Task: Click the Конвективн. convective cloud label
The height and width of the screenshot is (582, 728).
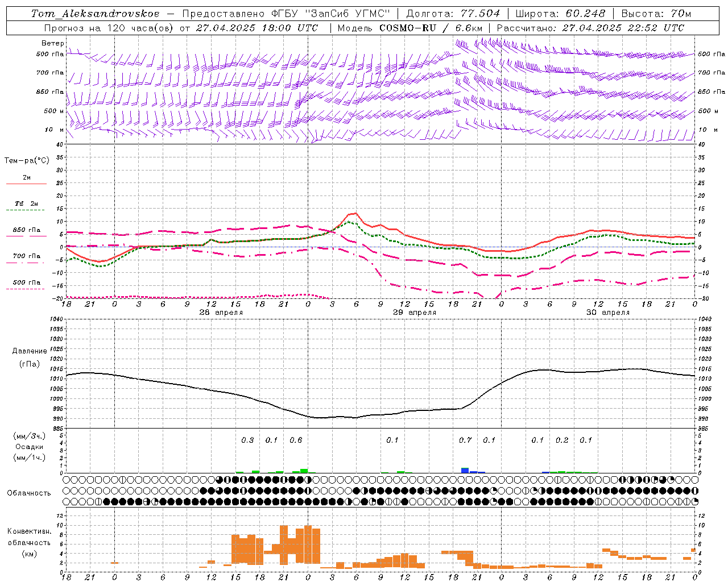Action: 30,531
